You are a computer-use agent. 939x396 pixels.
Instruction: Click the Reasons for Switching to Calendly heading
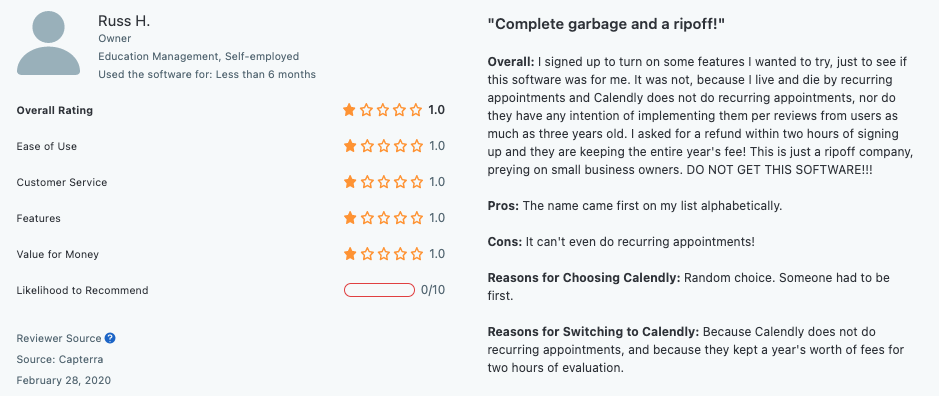click(594, 332)
